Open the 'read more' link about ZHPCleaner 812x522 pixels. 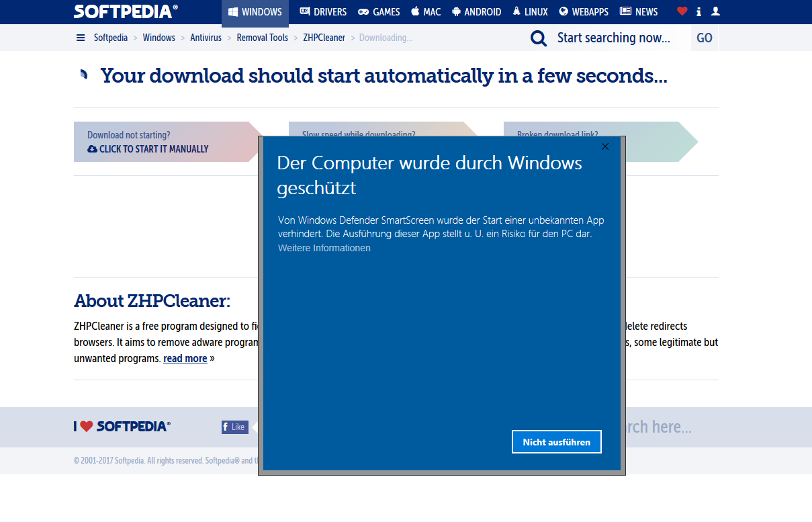[x=185, y=359]
